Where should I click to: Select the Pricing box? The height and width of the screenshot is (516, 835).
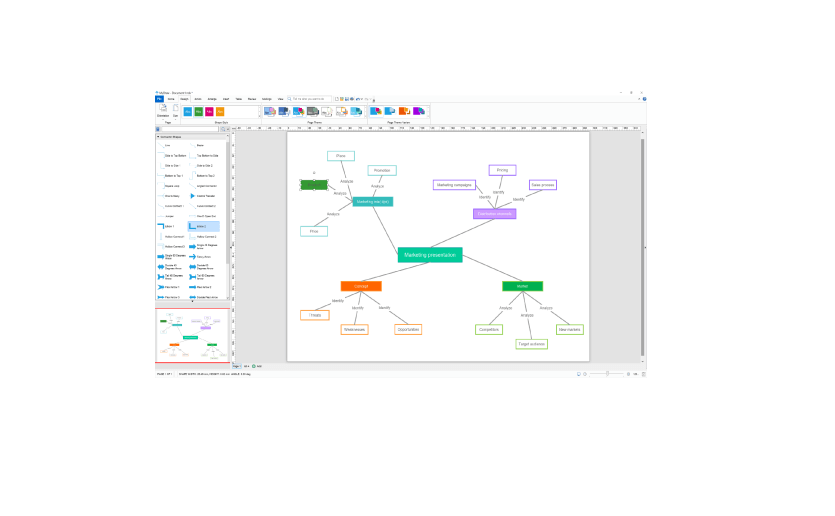[x=502, y=170]
